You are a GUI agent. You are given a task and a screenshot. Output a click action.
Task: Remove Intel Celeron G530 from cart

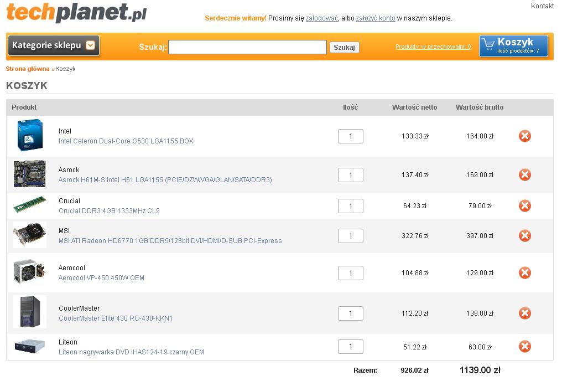tap(524, 136)
